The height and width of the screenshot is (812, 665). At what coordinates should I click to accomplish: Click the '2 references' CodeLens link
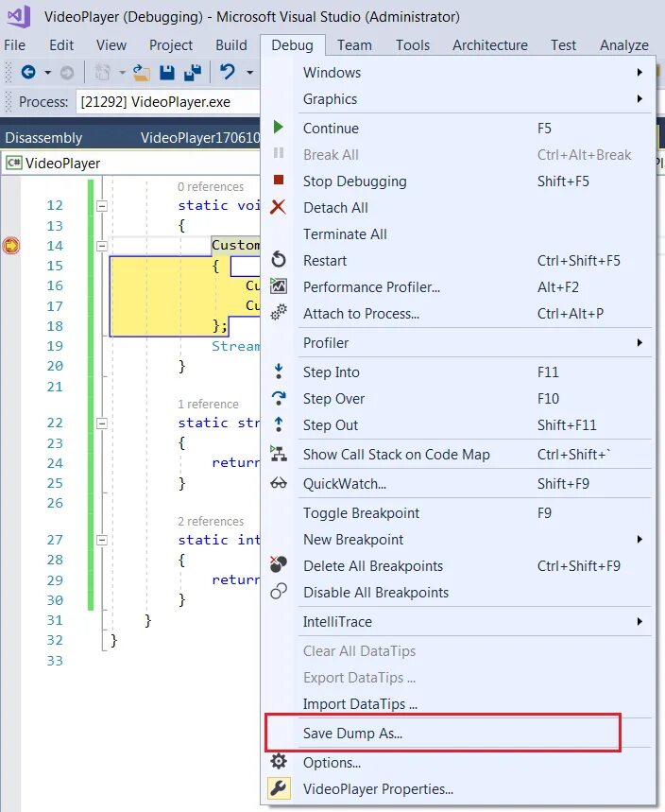pyautogui.click(x=210, y=521)
